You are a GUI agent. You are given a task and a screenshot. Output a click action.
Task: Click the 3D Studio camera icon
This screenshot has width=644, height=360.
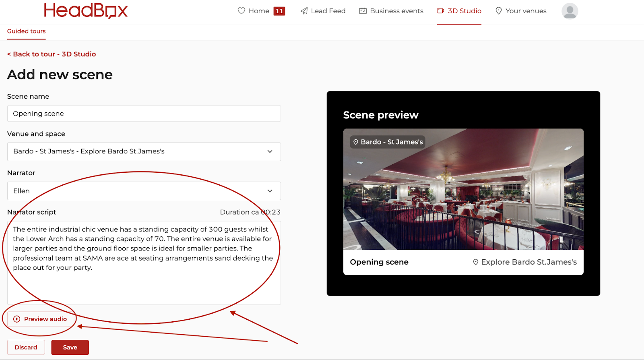click(441, 11)
